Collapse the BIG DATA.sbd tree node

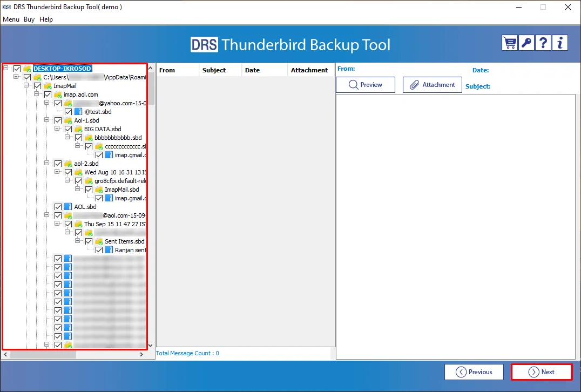(57, 128)
